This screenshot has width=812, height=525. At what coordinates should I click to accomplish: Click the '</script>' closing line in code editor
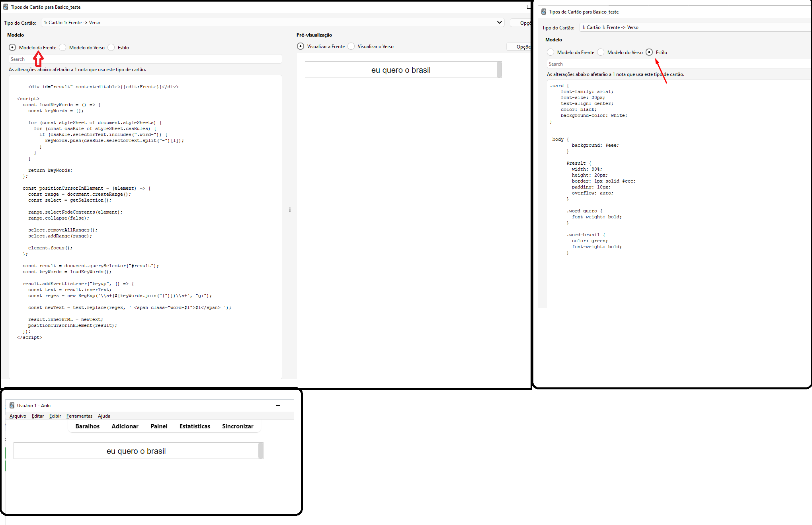pos(29,337)
